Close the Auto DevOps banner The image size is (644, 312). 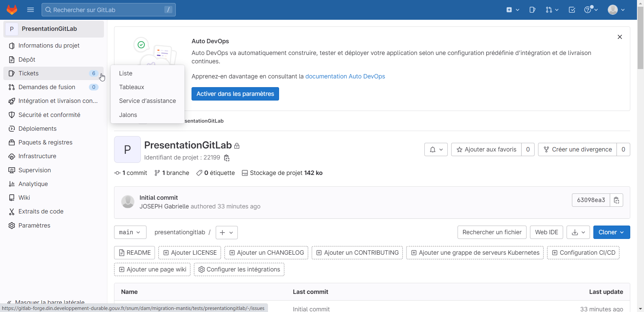[620, 37]
